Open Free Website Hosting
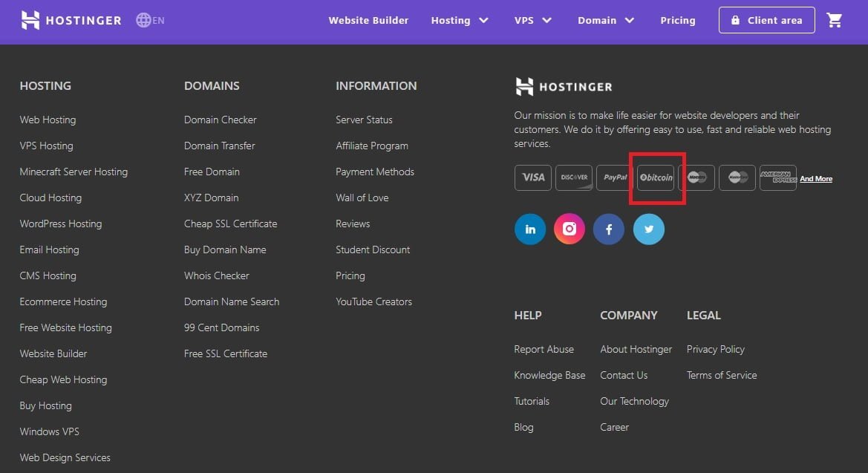 (x=65, y=328)
